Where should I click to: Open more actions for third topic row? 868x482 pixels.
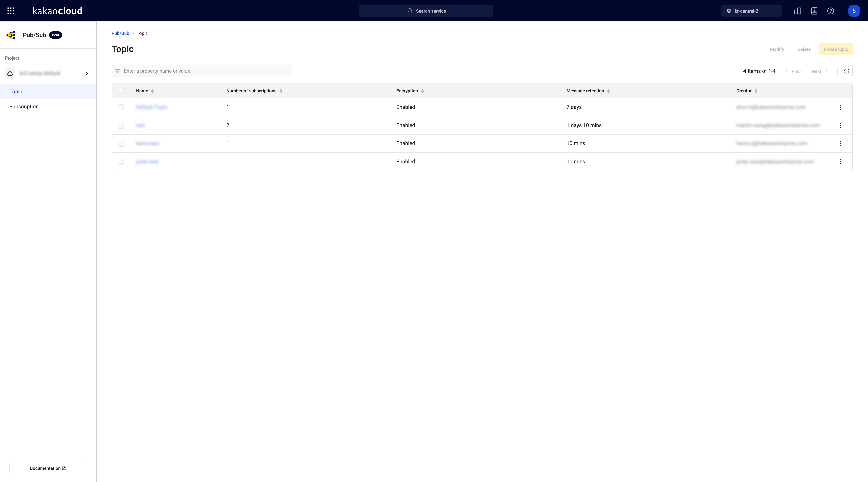tap(840, 144)
